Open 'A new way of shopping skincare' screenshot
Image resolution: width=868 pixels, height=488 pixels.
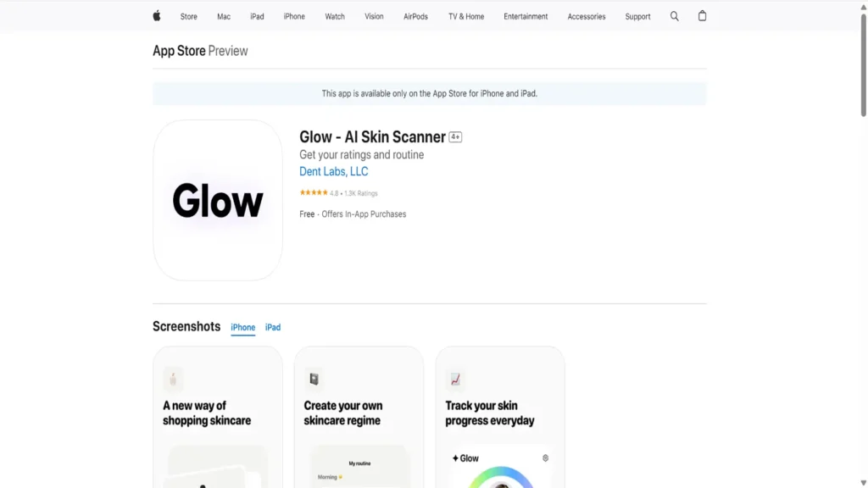coord(218,417)
